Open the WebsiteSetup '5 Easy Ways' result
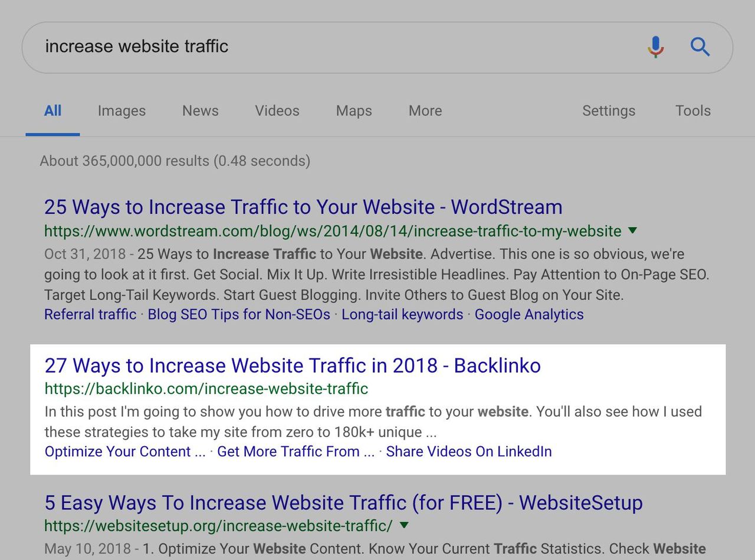755x560 pixels. tap(343, 503)
